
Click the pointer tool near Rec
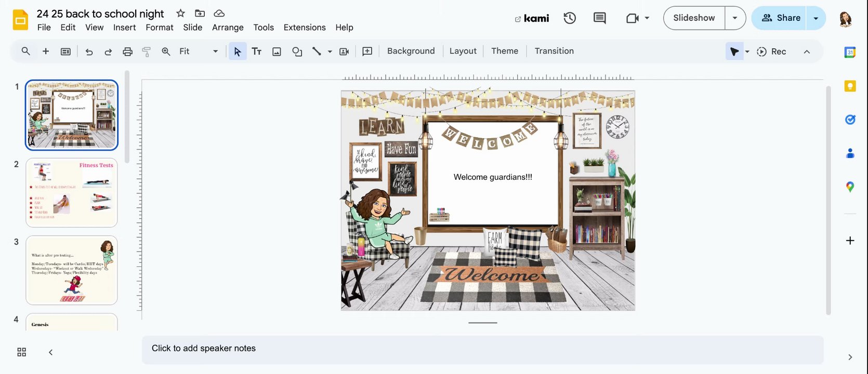[x=734, y=51]
